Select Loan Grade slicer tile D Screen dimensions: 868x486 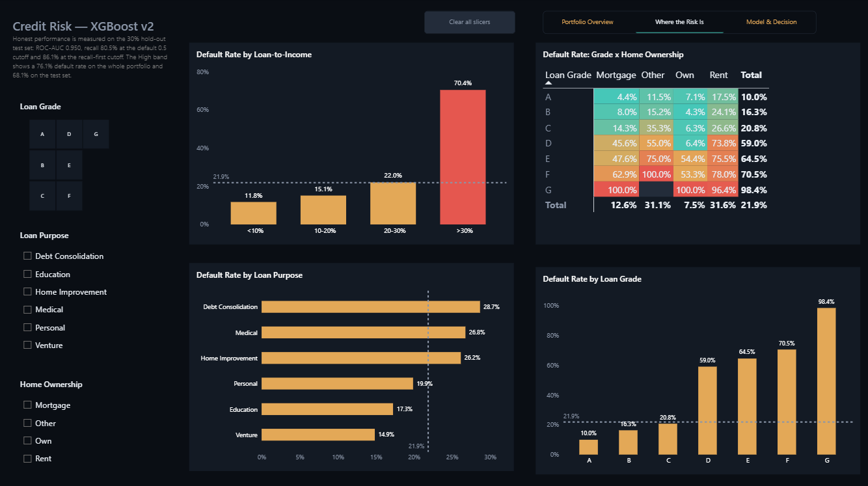tap(69, 134)
